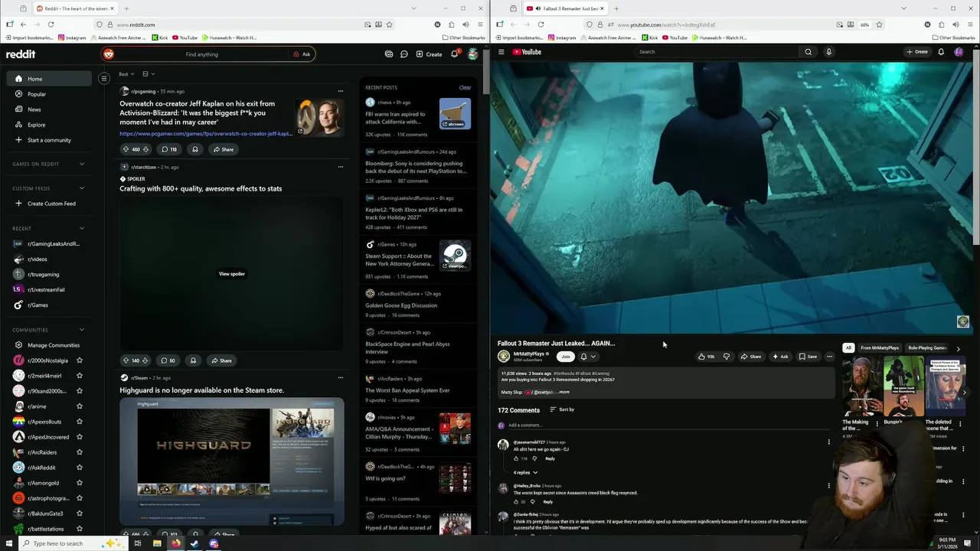
Task: Collapse Communities section in sidebar
Action: pos(82,330)
